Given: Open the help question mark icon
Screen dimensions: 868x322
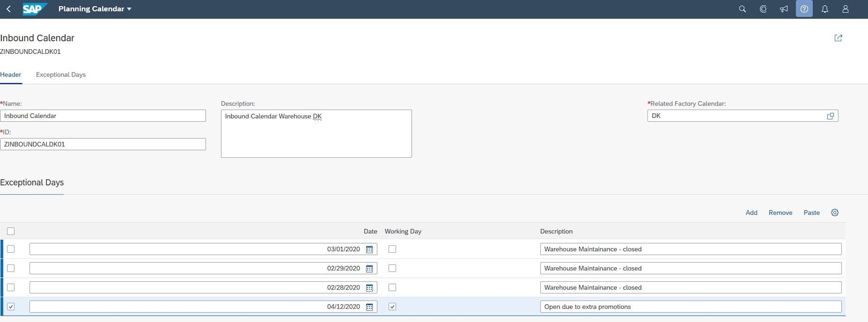Looking at the screenshot, I should tap(804, 9).
